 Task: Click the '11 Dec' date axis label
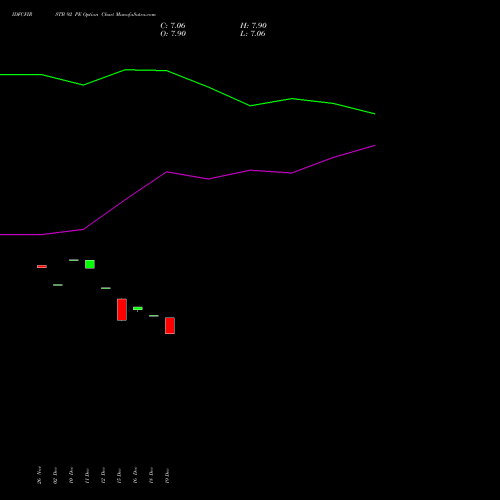tap(87, 475)
